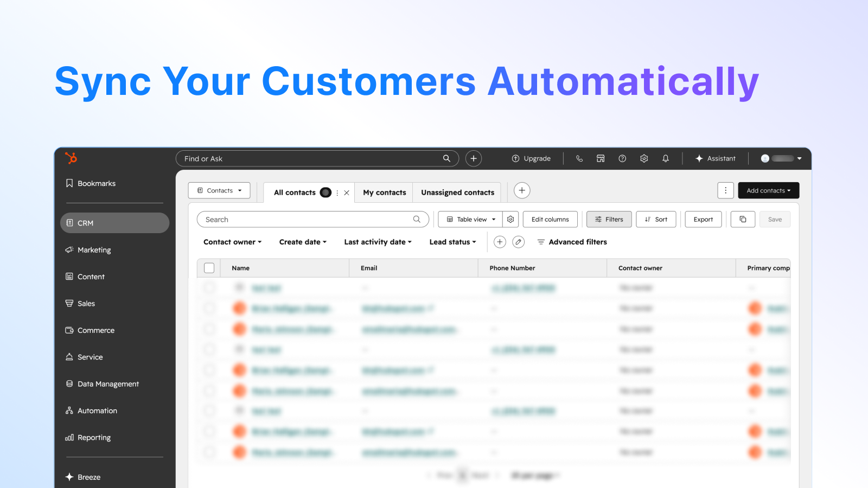Click Edit columns button
The image size is (868, 488).
[550, 220]
